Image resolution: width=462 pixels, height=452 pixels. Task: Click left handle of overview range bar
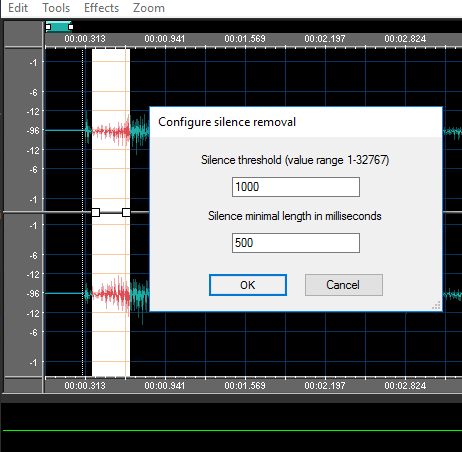(48, 27)
